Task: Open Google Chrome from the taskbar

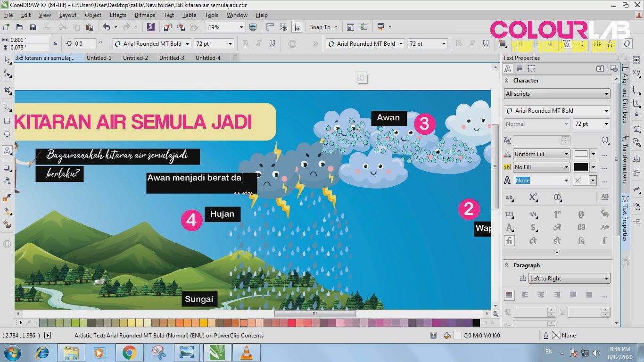Action: point(129,353)
